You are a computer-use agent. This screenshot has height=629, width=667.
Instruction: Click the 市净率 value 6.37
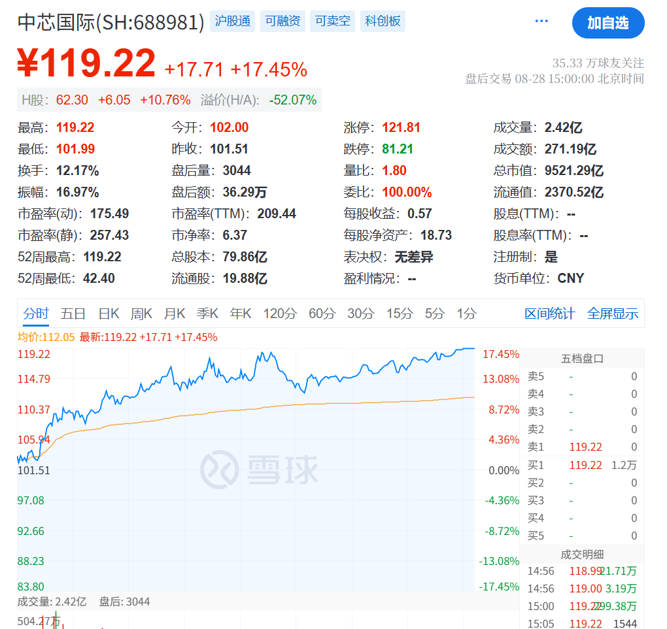[235, 235]
